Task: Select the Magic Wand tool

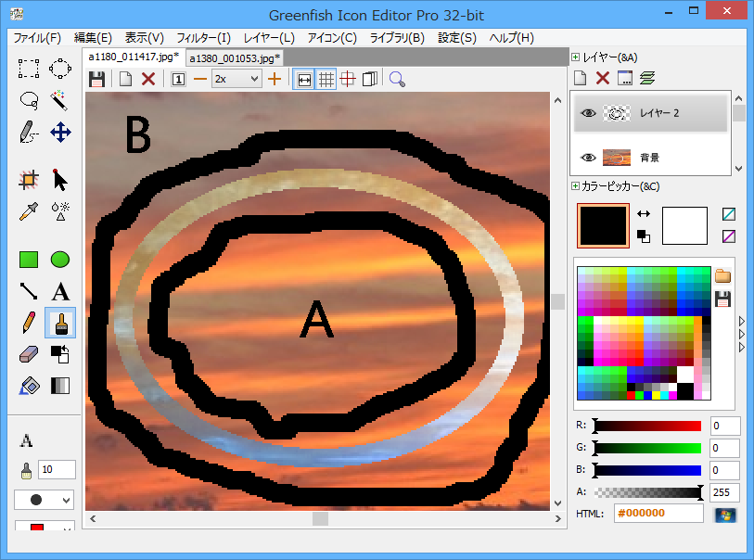Action: tap(60, 99)
